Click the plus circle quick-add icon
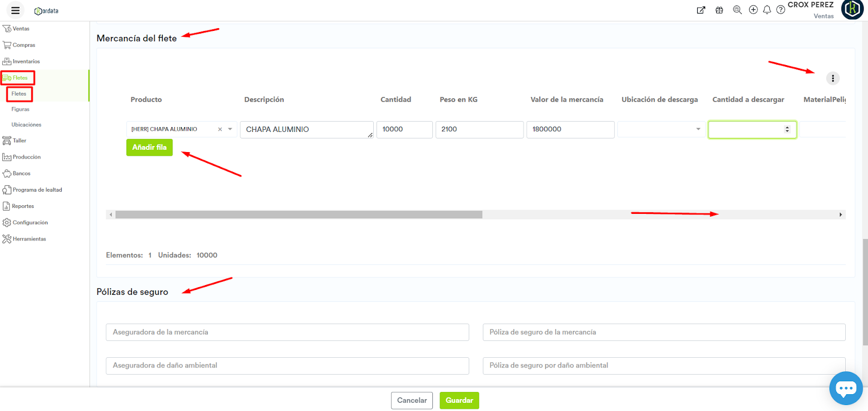The width and height of the screenshot is (868, 411). pyautogui.click(x=753, y=10)
